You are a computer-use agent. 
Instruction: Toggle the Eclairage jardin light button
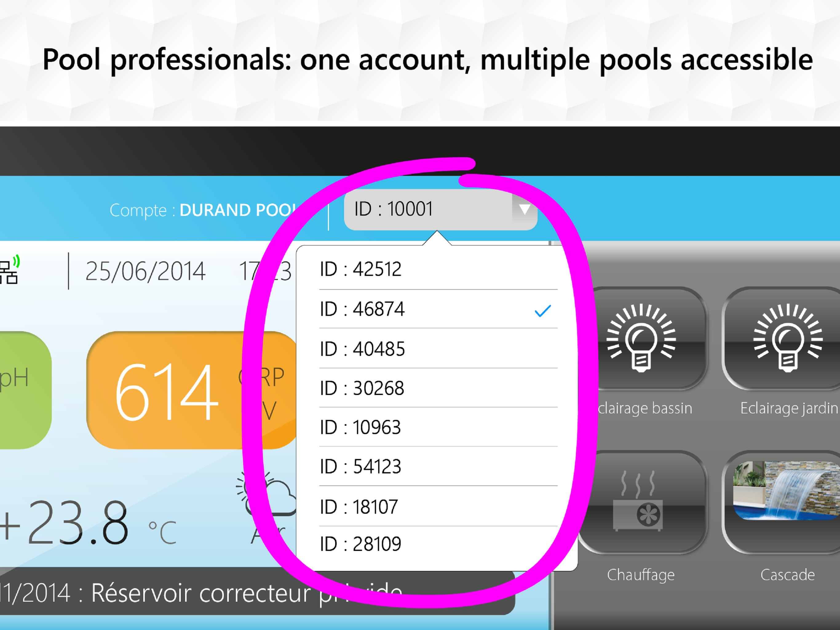[x=788, y=338]
